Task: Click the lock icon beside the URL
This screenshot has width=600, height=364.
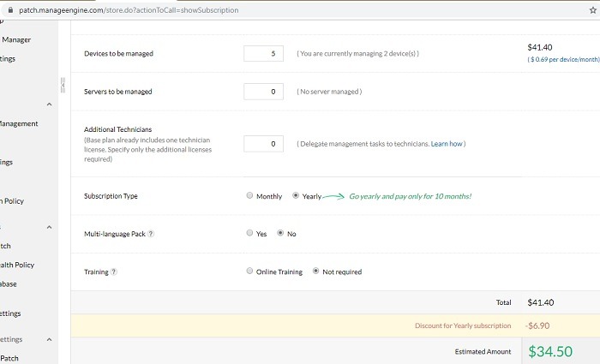Action: click(10, 10)
